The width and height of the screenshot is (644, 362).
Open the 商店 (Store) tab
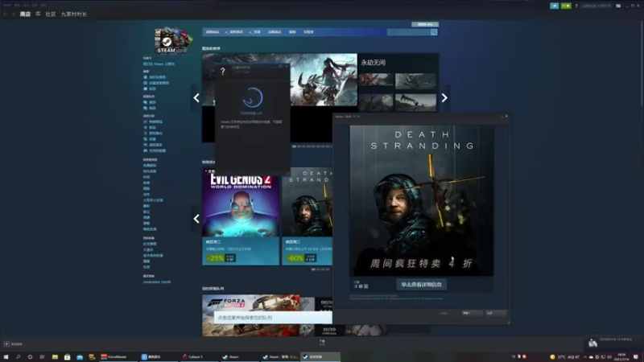coord(25,14)
